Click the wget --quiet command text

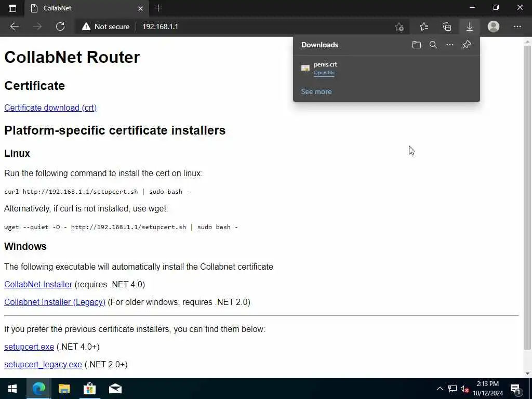pyautogui.click(x=121, y=227)
